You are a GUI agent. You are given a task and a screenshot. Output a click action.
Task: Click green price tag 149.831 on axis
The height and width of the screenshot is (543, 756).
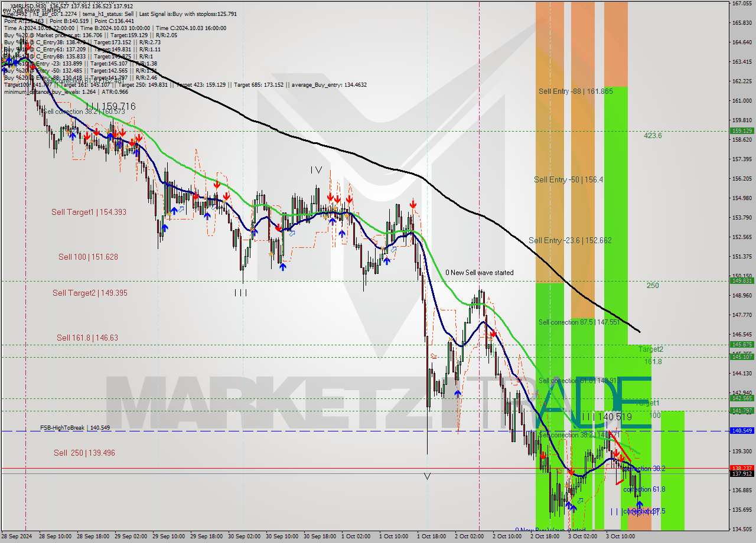pyautogui.click(x=741, y=281)
